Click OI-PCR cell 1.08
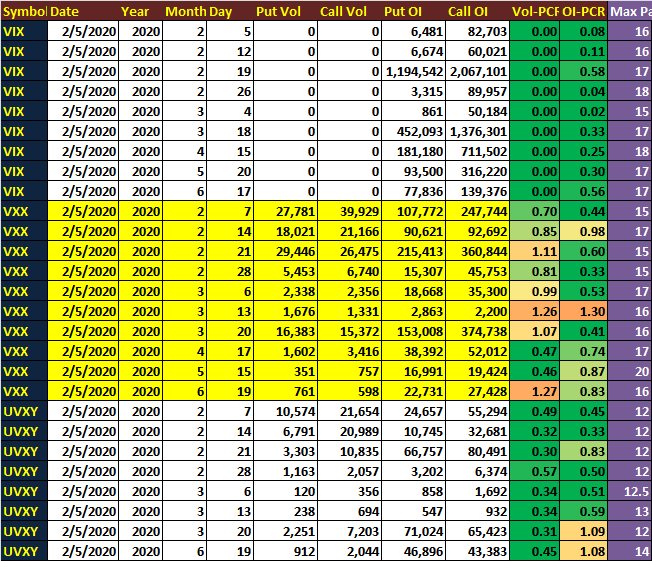This screenshot has height=561, width=652. pos(584,551)
